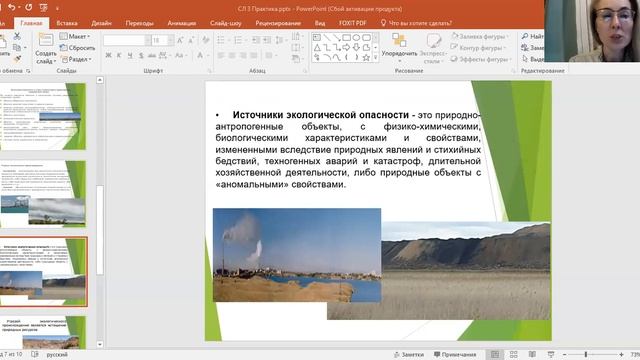Click the slide panel scrollbar down arrow

point(100,344)
